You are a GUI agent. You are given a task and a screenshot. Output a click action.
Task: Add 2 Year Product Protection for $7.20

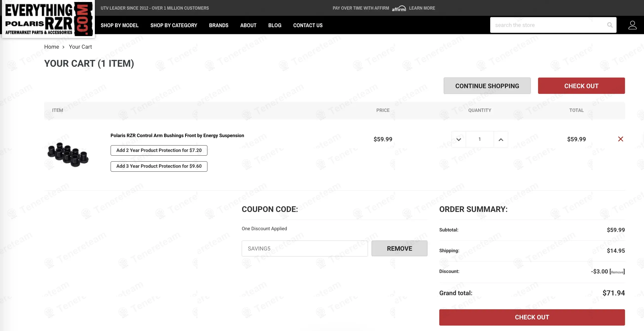coord(159,150)
